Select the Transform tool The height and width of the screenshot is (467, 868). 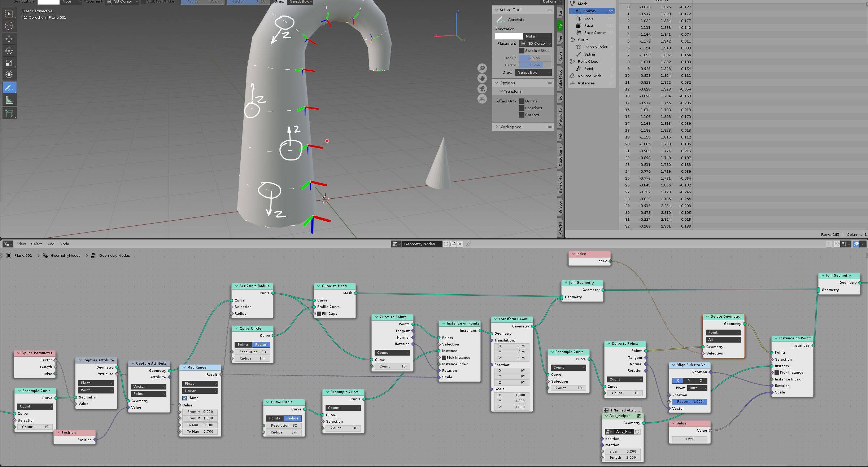[9, 75]
